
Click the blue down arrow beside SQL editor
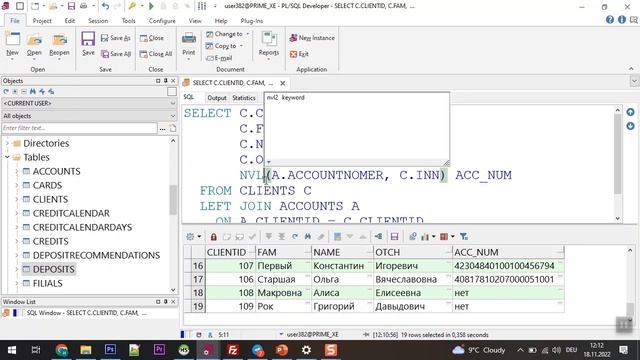pos(630,126)
